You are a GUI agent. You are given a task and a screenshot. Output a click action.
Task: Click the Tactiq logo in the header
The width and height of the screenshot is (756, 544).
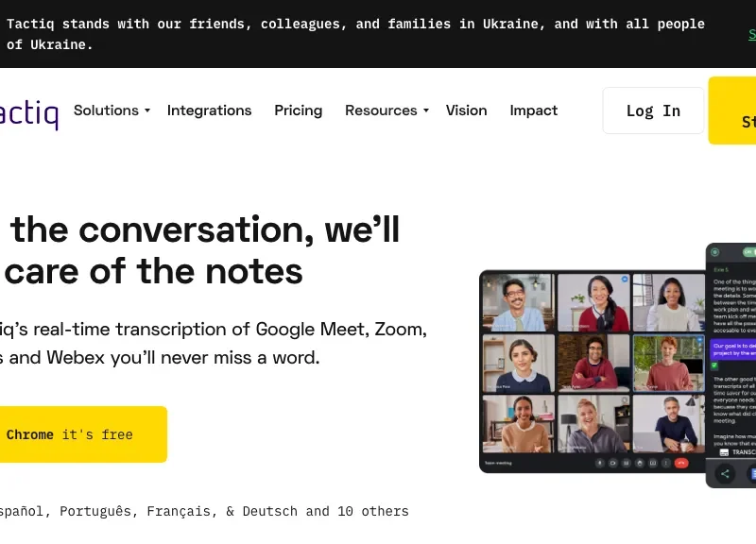(x=29, y=113)
